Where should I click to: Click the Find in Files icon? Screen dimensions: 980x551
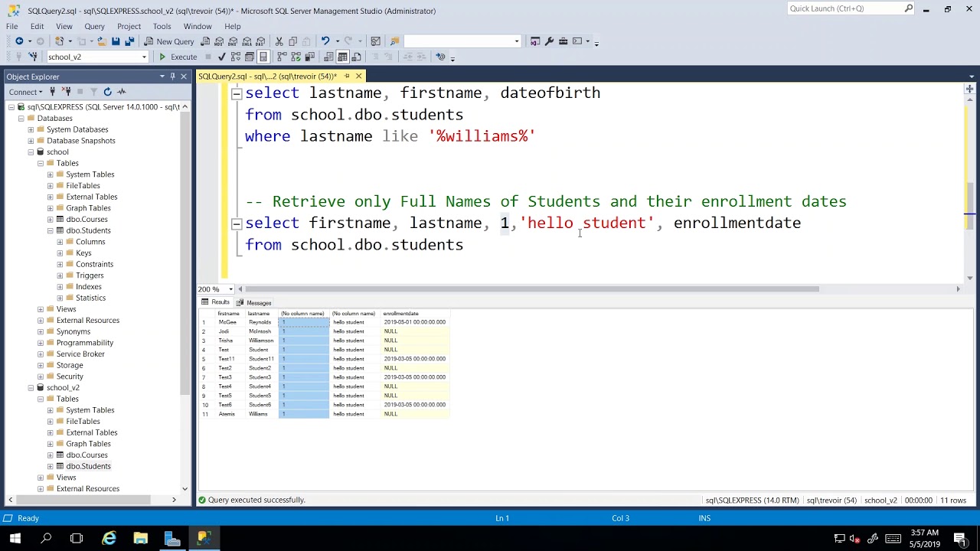coord(394,41)
